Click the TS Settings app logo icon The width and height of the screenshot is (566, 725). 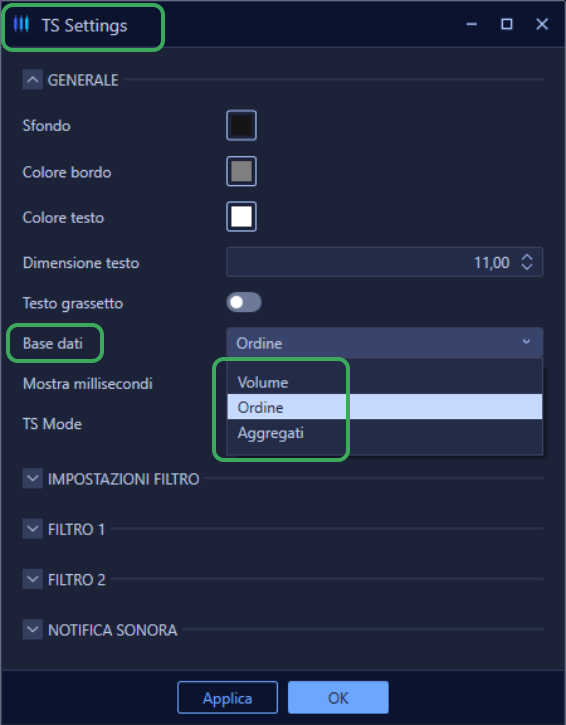[21, 24]
